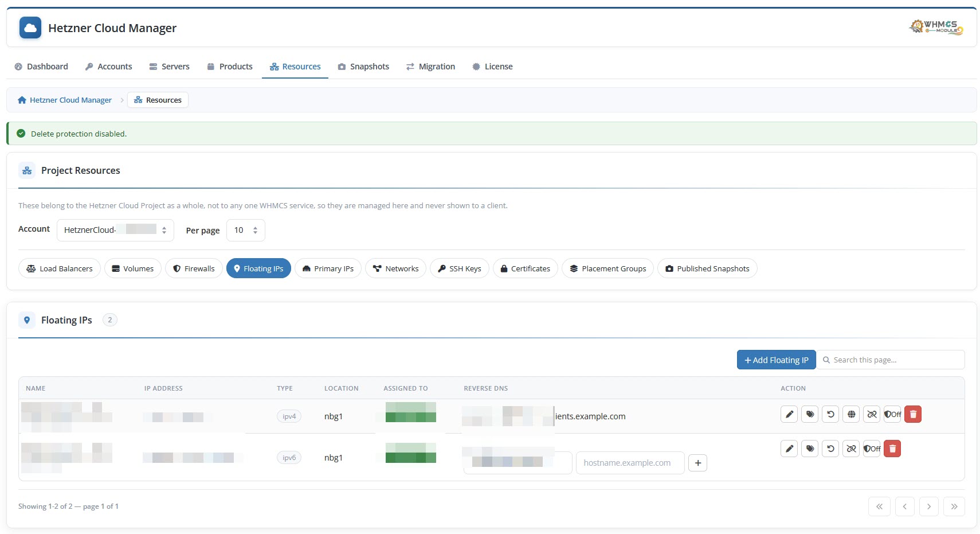Go to the previous page of results
The image size is (980, 534).
[904, 506]
